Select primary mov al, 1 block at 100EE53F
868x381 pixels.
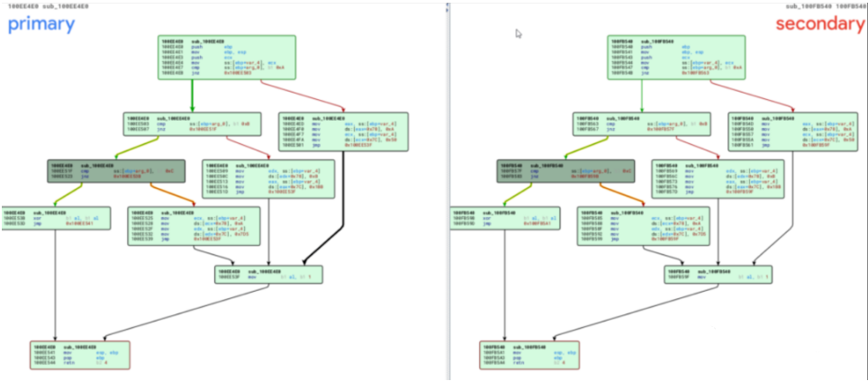268,274
